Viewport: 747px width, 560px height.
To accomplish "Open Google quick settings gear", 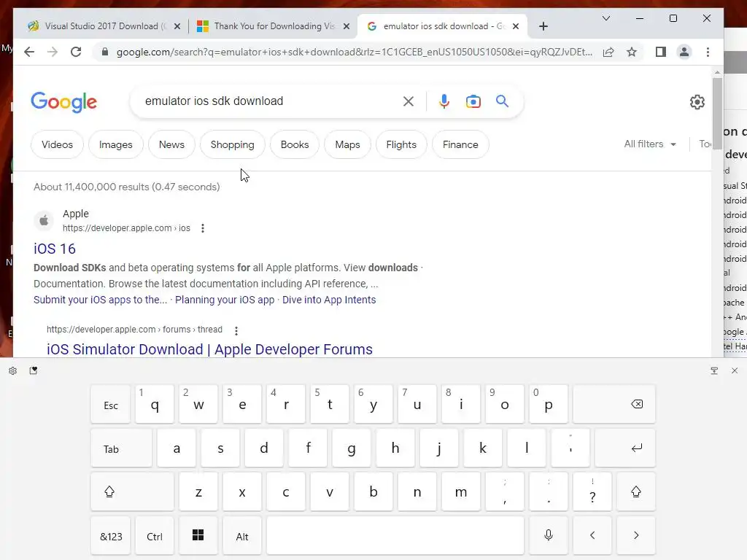I will point(697,102).
